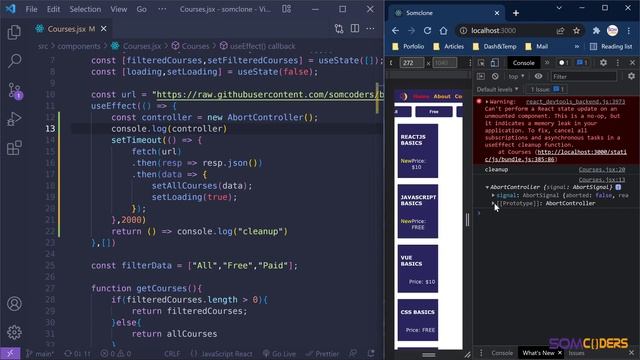The width and height of the screenshot is (640, 360).
Task: Open the VS Code Explorer view
Action: (14, 32)
